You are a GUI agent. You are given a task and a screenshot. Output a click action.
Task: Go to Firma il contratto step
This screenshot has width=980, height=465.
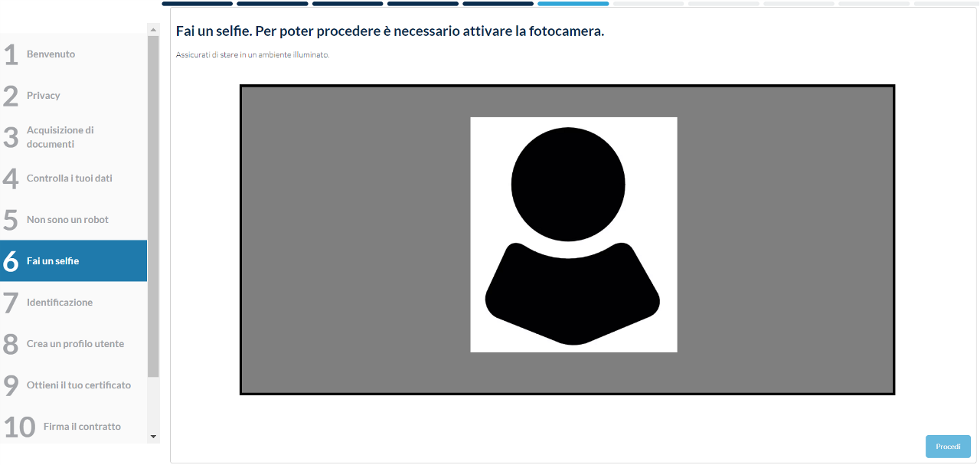pos(82,427)
